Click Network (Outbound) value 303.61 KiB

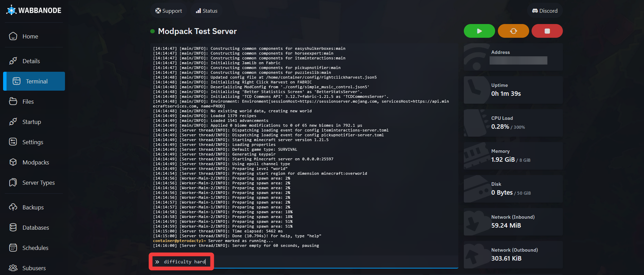506,259
